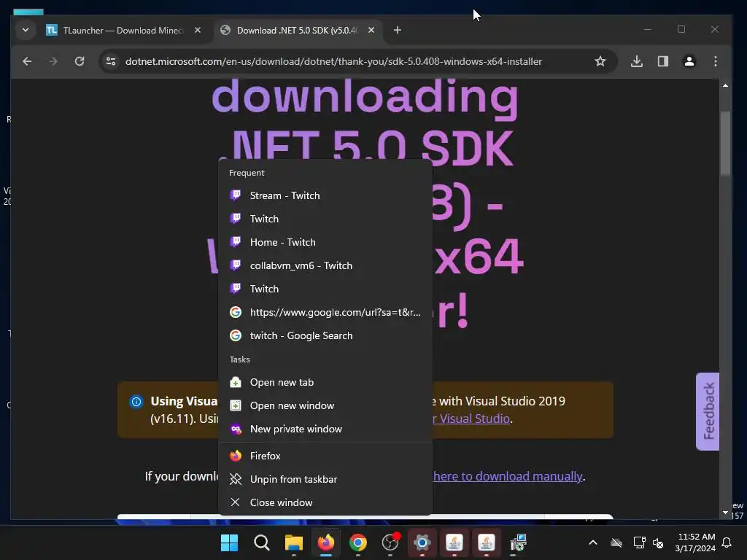
Task: Follow the Visual Studio link
Action: click(x=472, y=419)
